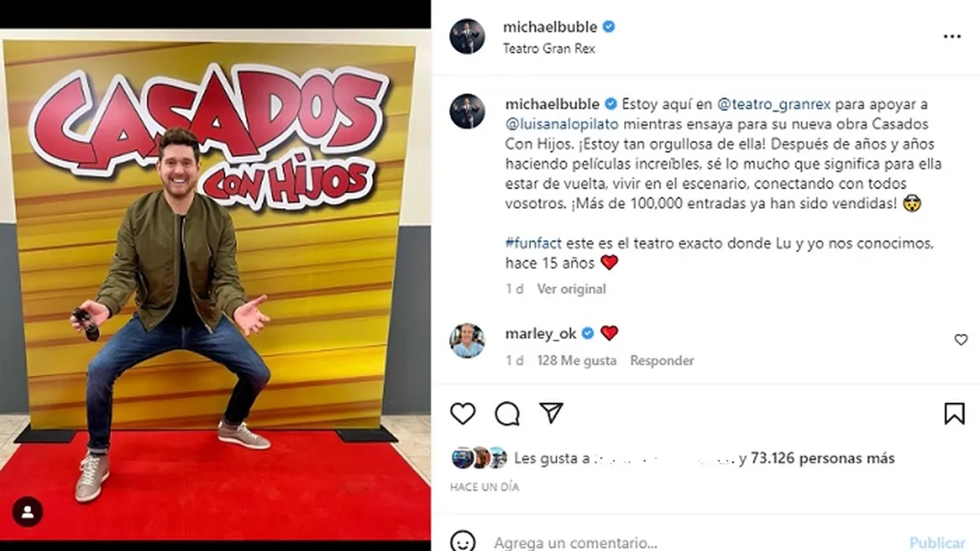The height and width of the screenshot is (551, 980).
Task: View the 128 Me gusta likes list
Action: (577, 360)
